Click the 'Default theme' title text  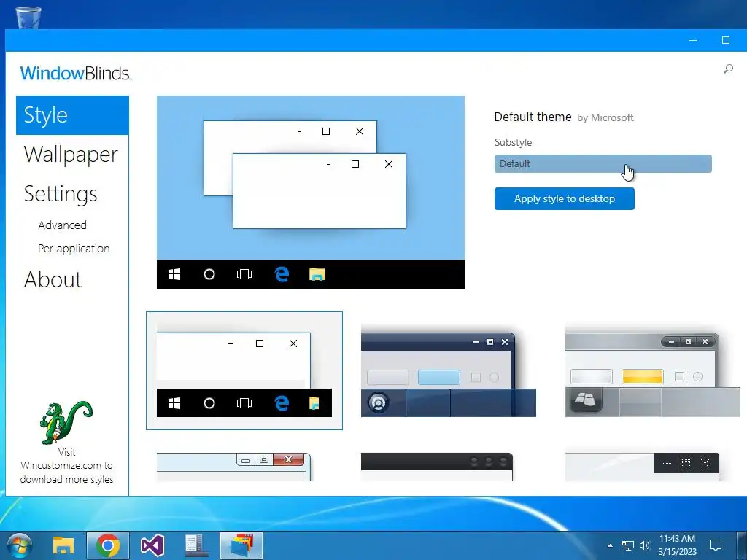tap(533, 117)
